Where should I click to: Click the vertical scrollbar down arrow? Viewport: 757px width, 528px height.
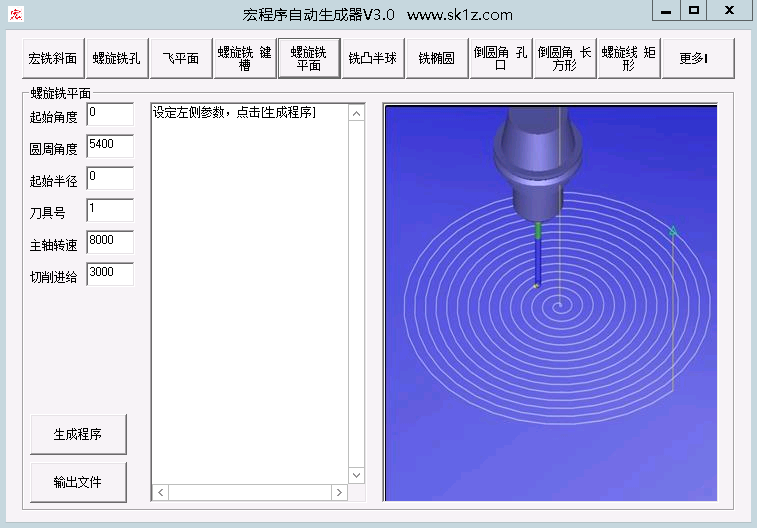pos(356,475)
